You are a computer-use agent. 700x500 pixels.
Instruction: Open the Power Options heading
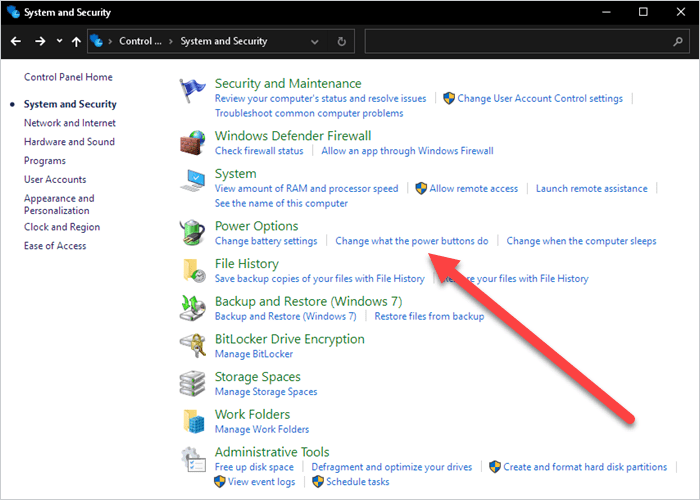(x=256, y=226)
